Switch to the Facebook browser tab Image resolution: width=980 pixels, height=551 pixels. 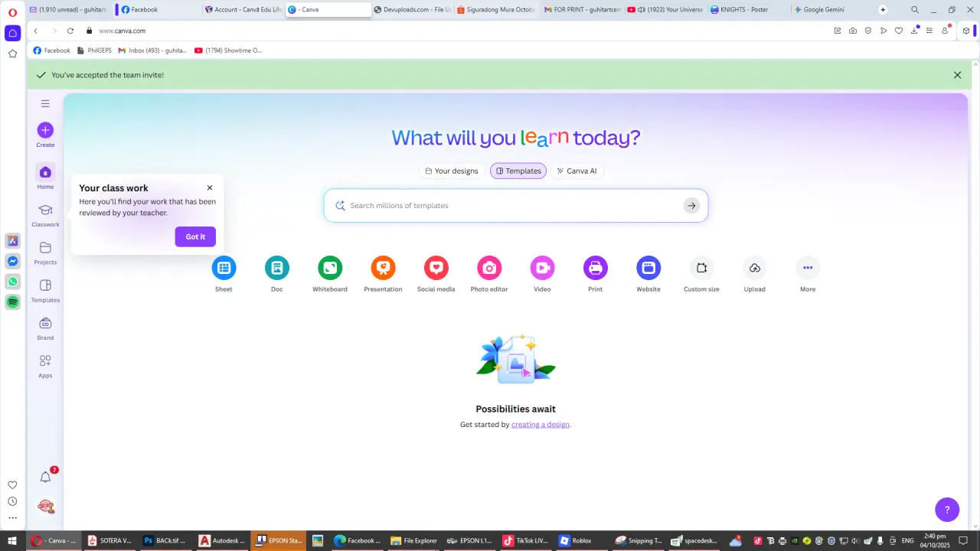point(159,10)
